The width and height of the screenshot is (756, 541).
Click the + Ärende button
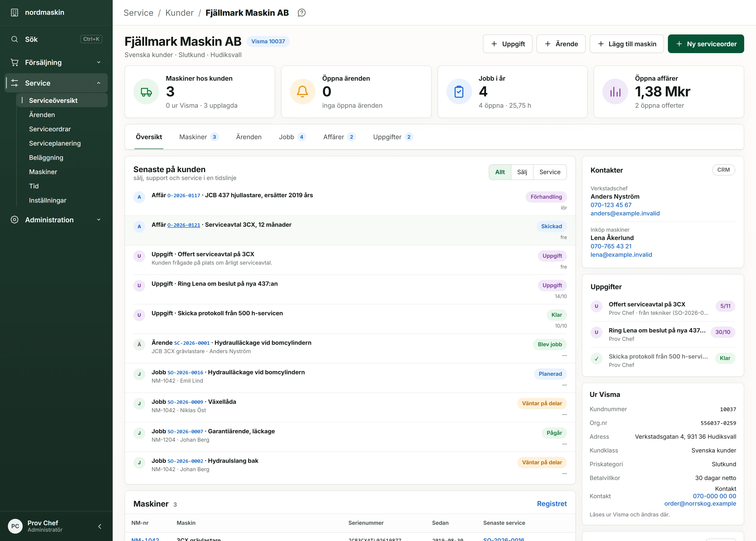click(x=561, y=44)
